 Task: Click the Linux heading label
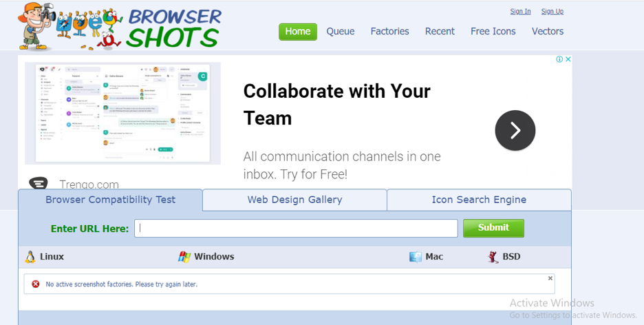pos(52,257)
